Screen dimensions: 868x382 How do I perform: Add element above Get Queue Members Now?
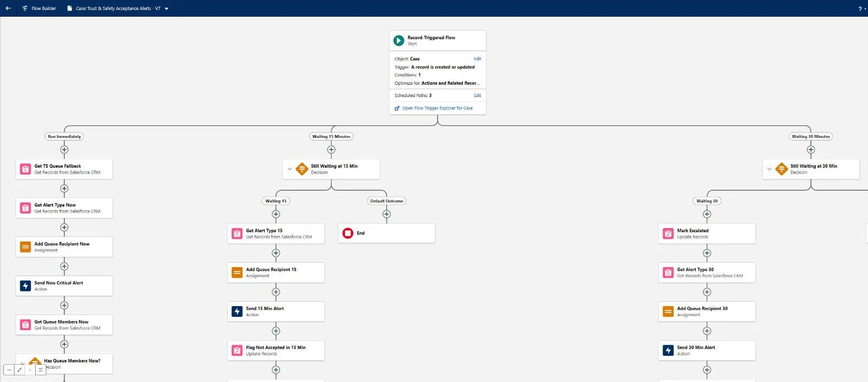click(64, 306)
